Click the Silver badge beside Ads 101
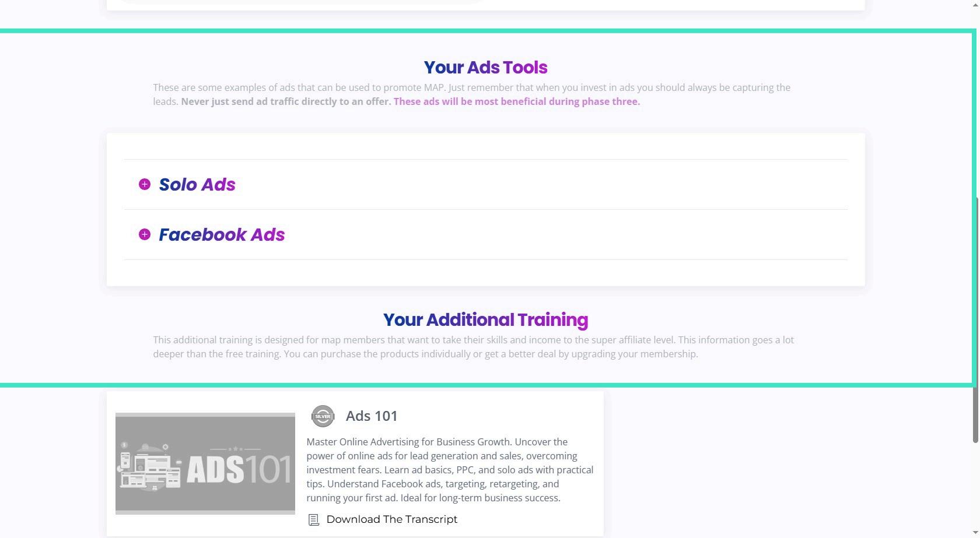Viewport: 980px width, 538px height. (323, 416)
